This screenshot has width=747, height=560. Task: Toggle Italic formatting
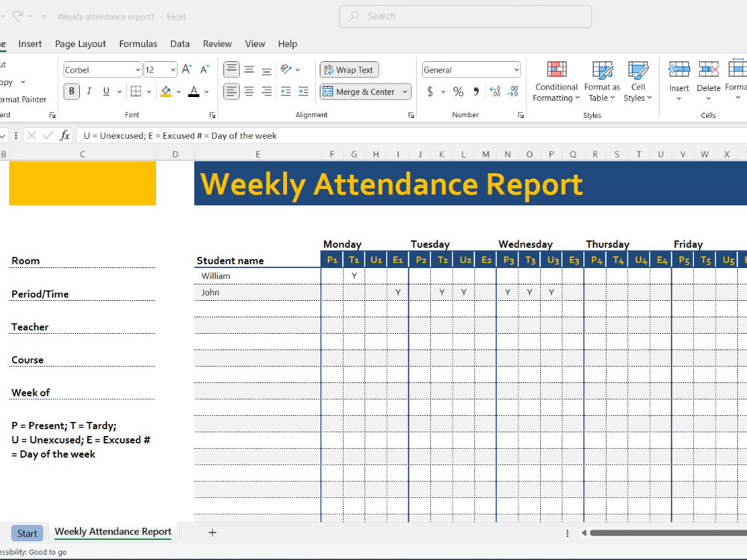[x=89, y=91]
